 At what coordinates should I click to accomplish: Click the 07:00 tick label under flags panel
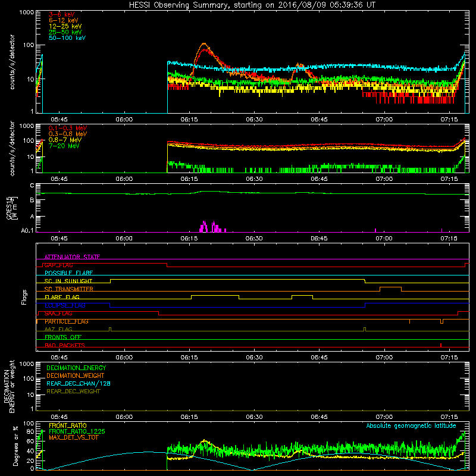384,358
